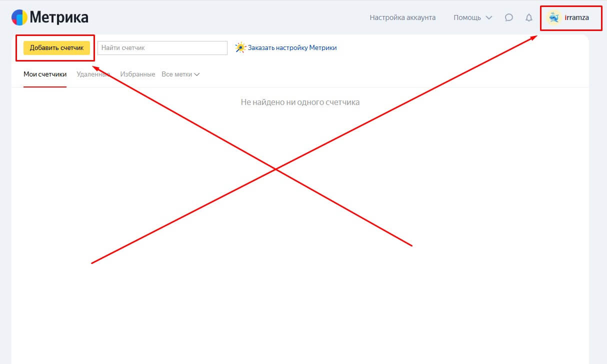Screen dimensions: 607x364
Task: Click the Метрика multicolored logo icon
Action: pos(19,17)
